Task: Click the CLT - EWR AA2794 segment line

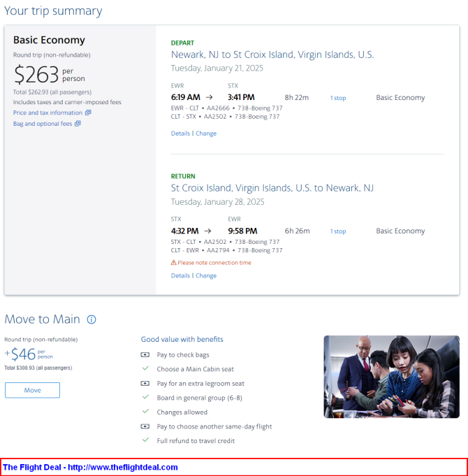Action: [x=226, y=250]
